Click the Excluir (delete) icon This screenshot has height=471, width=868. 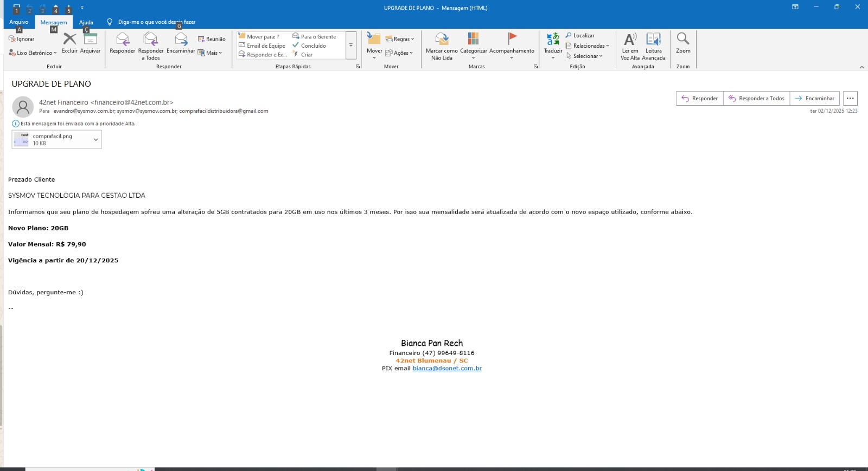69,40
